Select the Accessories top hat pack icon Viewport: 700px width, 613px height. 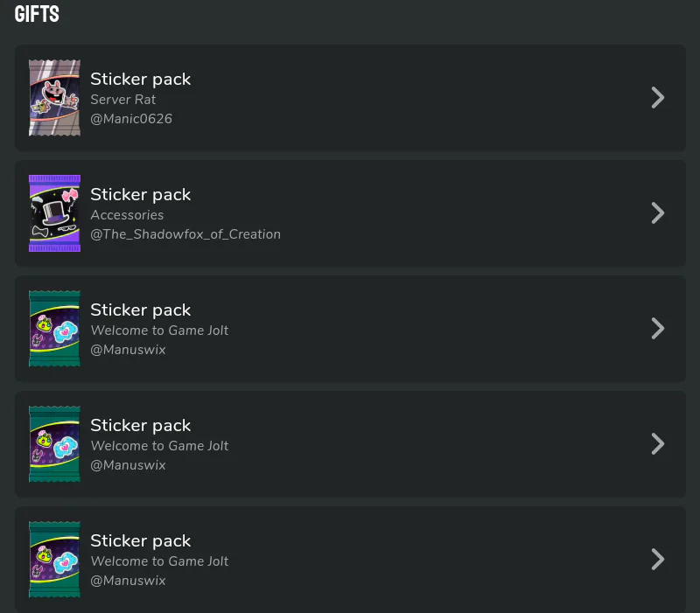[x=54, y=213]
